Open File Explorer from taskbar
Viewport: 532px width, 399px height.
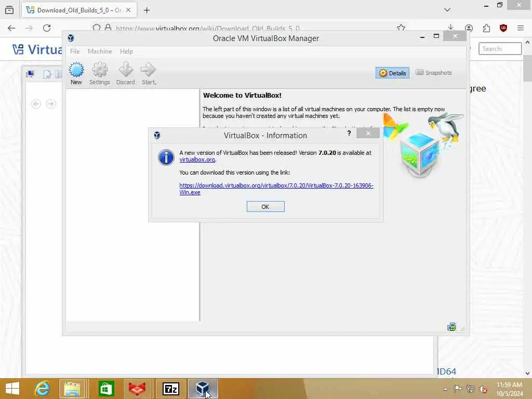tap(73, 389)
